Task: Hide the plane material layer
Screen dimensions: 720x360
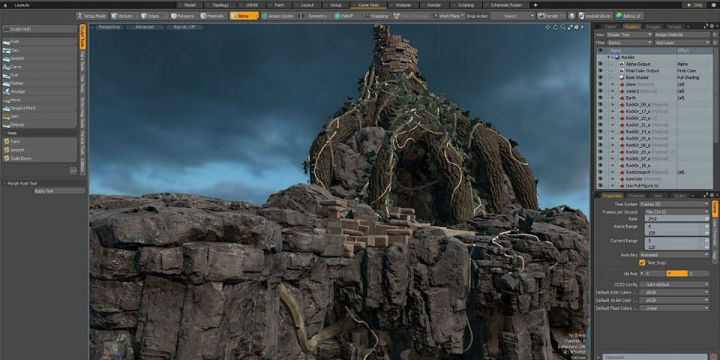Action: coord(600,84)
